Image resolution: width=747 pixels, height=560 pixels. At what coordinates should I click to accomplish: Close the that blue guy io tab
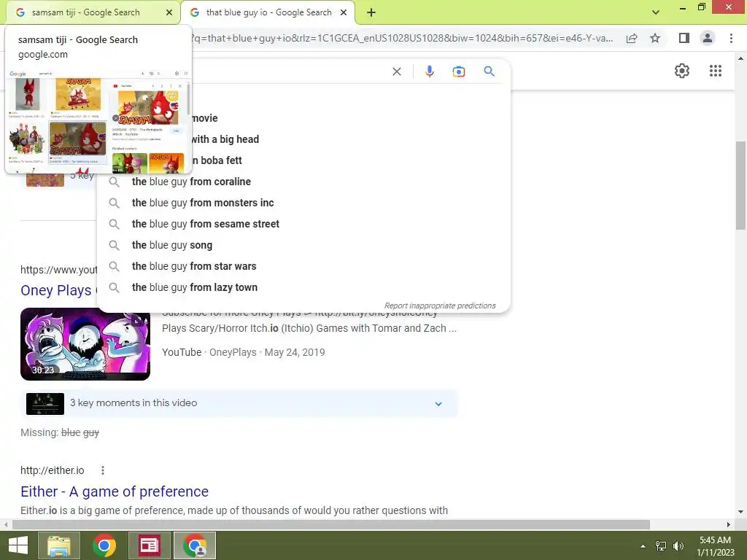click(344, 13)
